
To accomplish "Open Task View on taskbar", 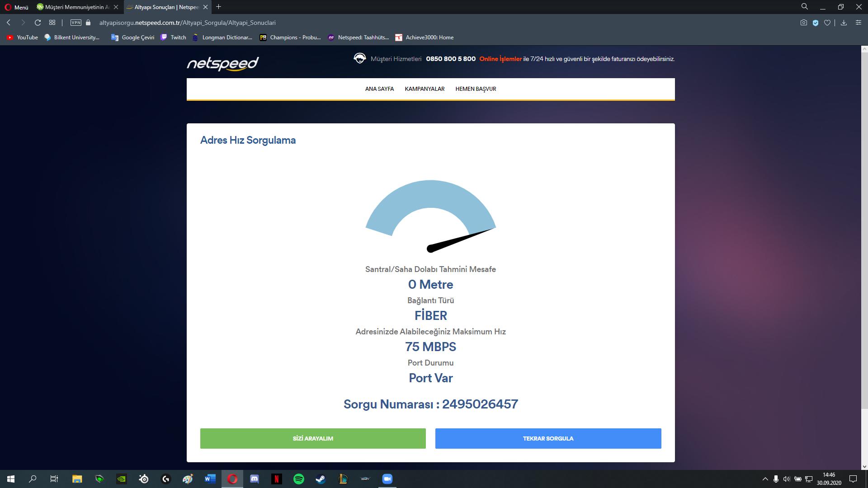I will click(x=54, y=479).
